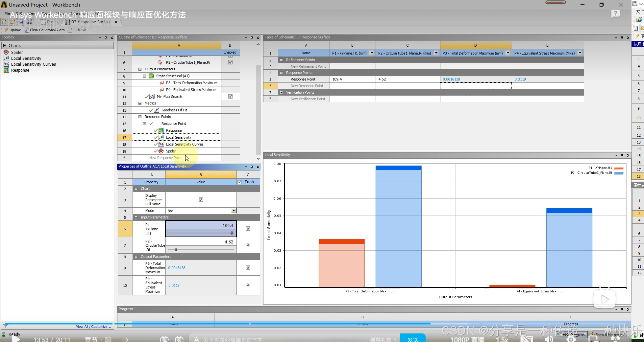Pin the Outline of Schematic panel
Screen dimensions: 644x342
click(x=252, y=37)
